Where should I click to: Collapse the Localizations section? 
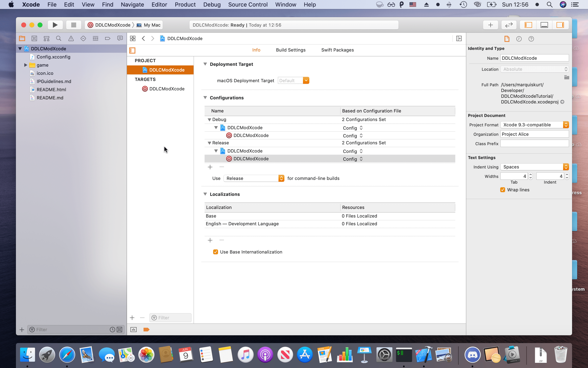tap(205, 194)
